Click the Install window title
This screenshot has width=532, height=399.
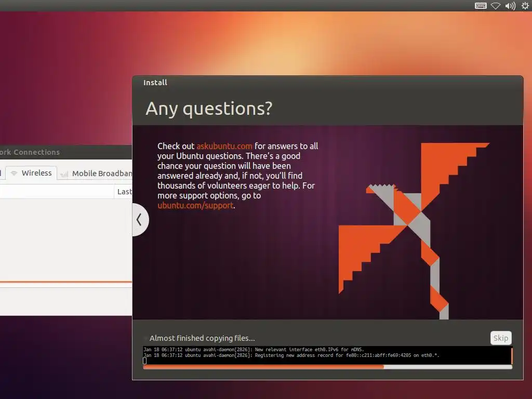[x=155, y=83]
